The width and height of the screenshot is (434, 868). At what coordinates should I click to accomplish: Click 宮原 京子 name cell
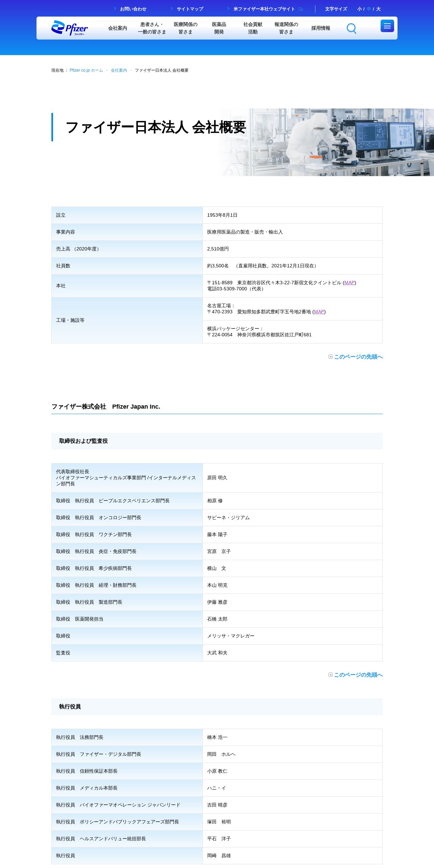pyautogui.click(x=292, y=551)
